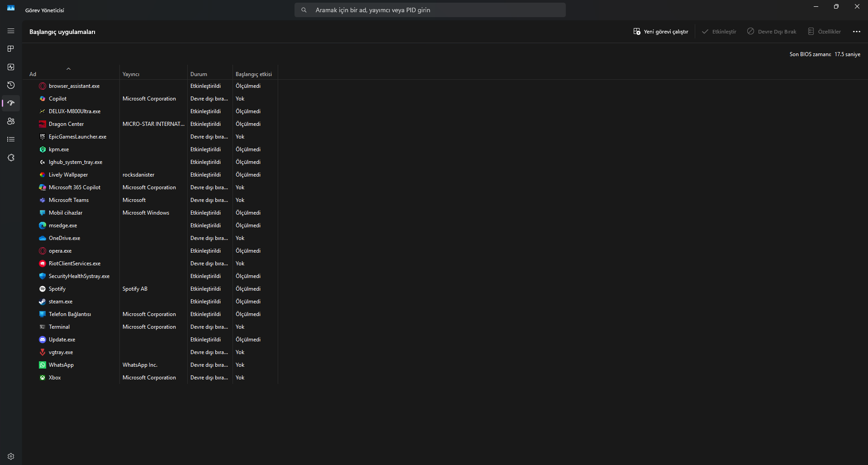Open Services page in sidebar
868x465 pixels.
11,158
